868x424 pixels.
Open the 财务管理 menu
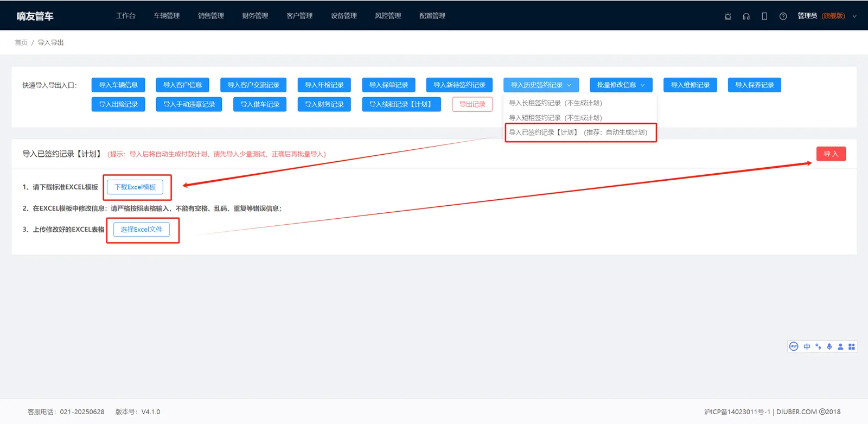[x=255, y=16]
